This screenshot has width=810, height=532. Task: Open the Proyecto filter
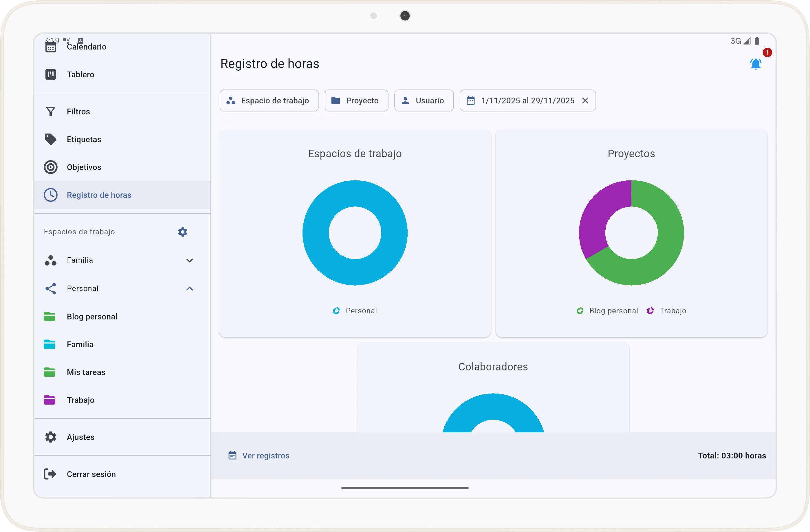[356, 100]
